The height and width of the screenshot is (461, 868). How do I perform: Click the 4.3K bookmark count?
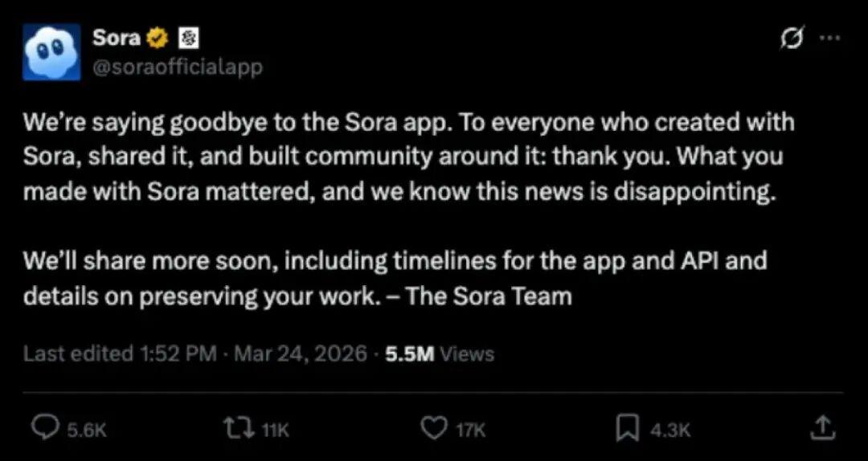669,430
